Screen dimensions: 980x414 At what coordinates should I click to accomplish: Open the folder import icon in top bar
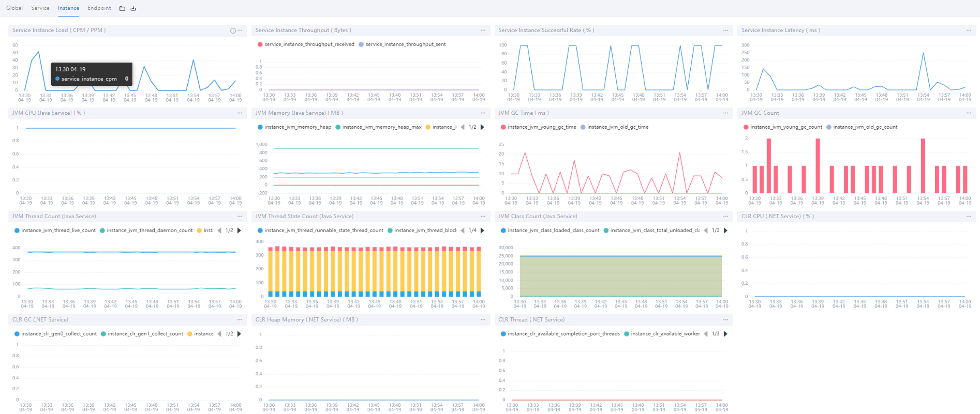click(122, 8)
